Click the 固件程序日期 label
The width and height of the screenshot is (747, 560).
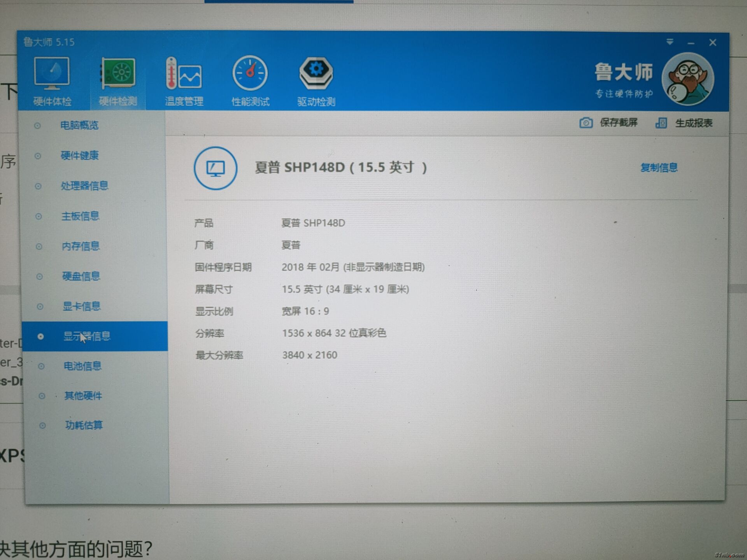pyautogui.click(x=223, y=267)
